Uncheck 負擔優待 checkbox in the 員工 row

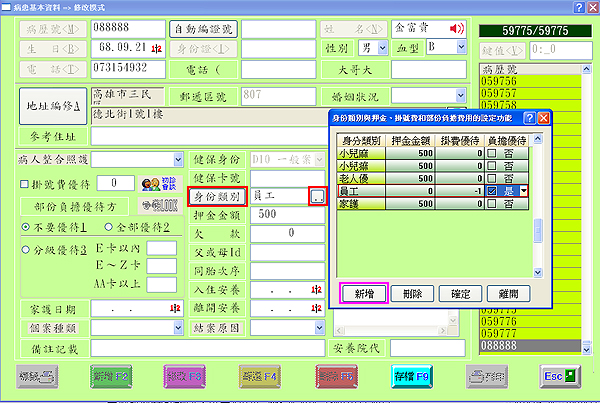point(492,190)
